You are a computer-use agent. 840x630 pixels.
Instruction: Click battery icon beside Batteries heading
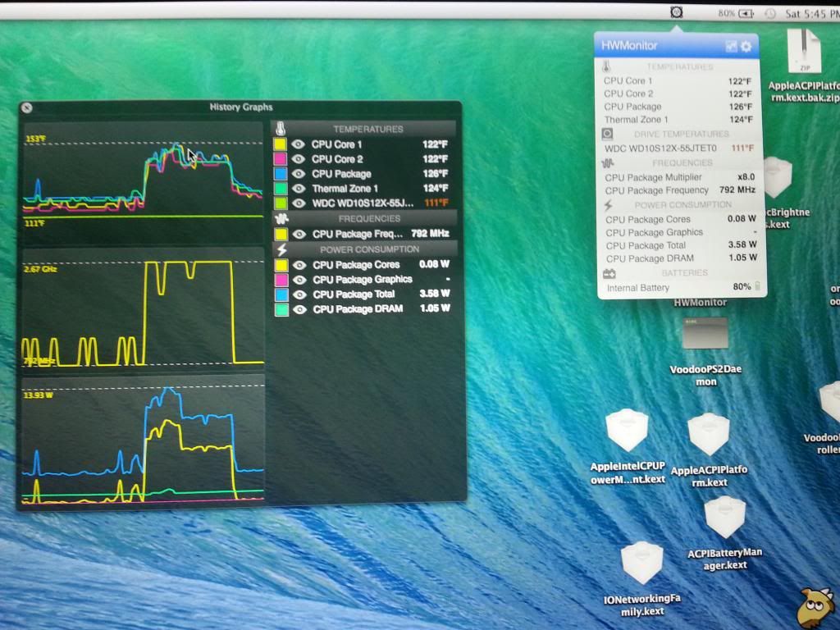[x=609, y=274]
